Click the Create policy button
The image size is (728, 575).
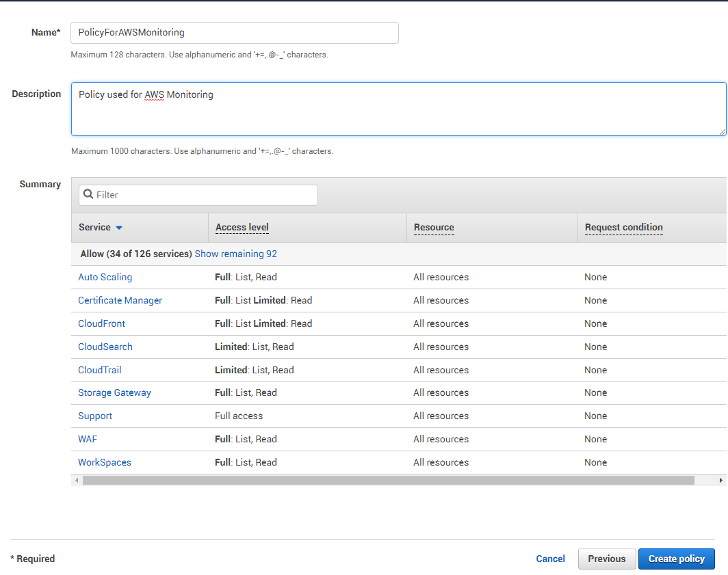[677, 559]
